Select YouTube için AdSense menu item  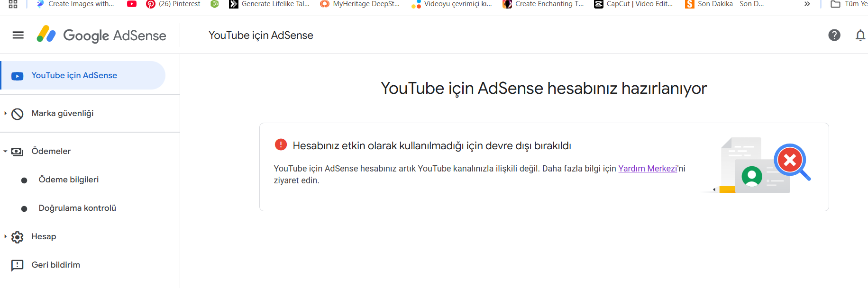tap(83, 75)
